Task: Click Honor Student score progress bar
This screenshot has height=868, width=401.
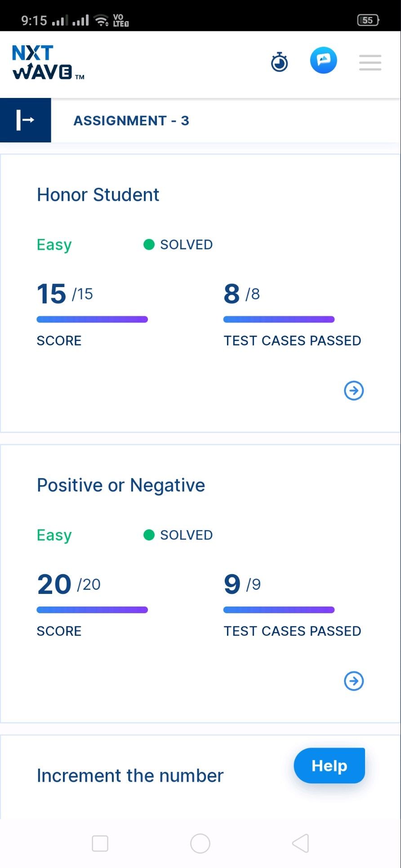Action: 92,319
